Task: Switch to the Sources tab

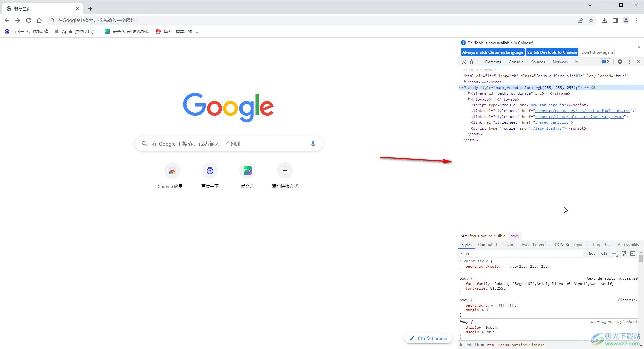Action: [538, 62]
